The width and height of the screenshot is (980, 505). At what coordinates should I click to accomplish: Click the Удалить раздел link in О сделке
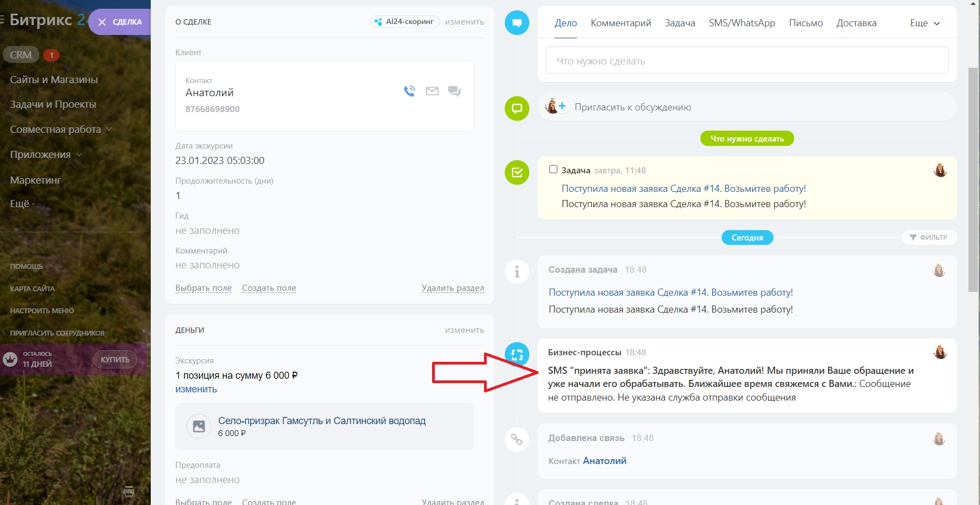coord(452,288)
